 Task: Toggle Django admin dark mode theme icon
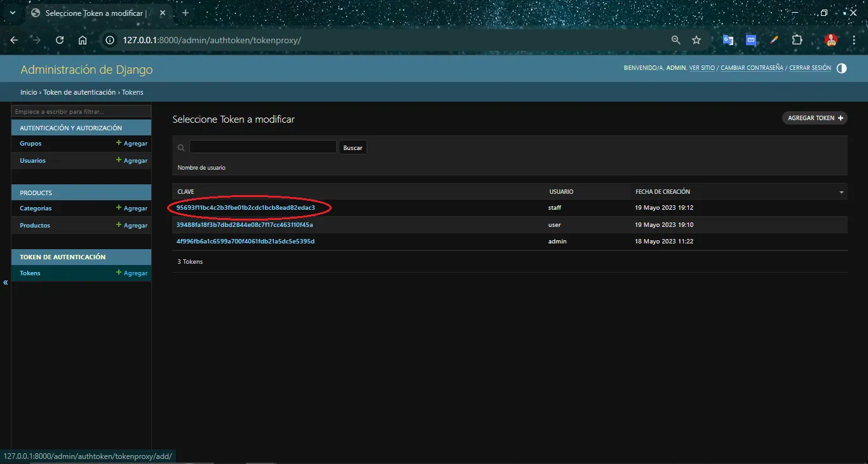pyautogui.click(x=841, y=67)
